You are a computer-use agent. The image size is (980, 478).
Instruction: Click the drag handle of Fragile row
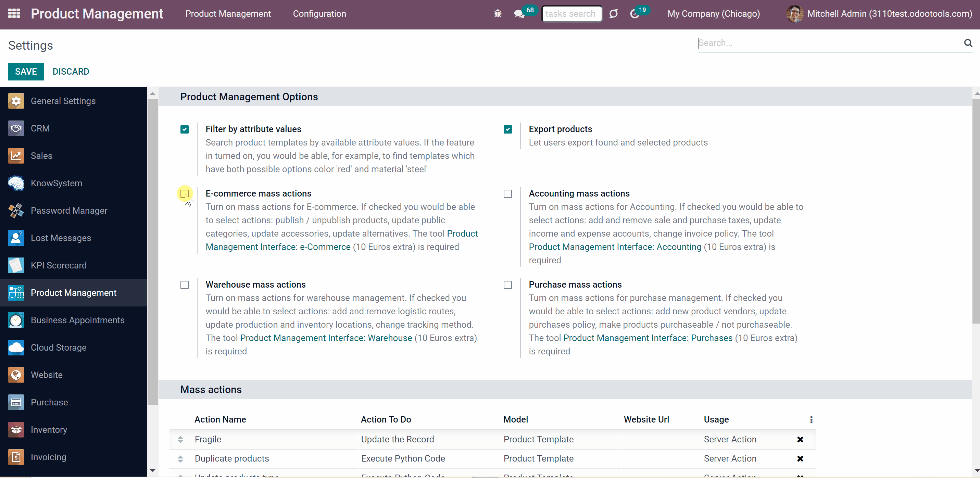(180, 440)
